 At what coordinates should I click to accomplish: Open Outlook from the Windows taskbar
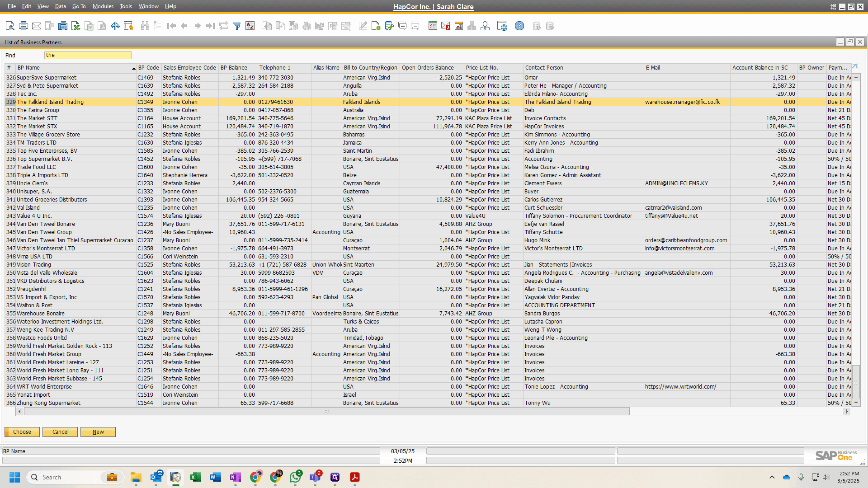point(156,477)
